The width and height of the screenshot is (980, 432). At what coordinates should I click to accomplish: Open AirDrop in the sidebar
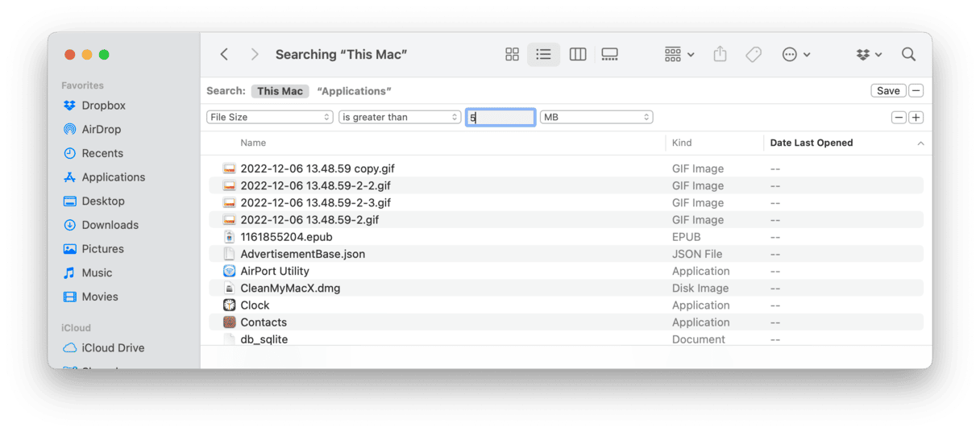click(x=102, y=129)
